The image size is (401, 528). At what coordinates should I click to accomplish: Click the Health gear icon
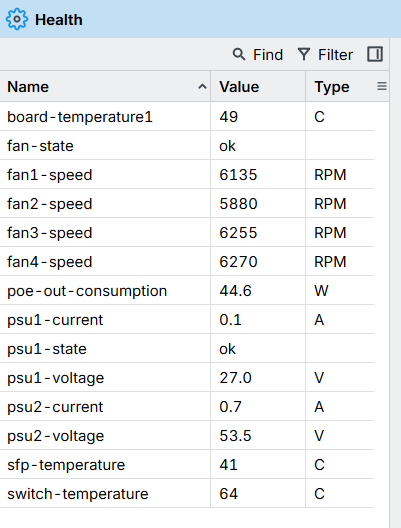pyautogui.click(x=17, y=19)
